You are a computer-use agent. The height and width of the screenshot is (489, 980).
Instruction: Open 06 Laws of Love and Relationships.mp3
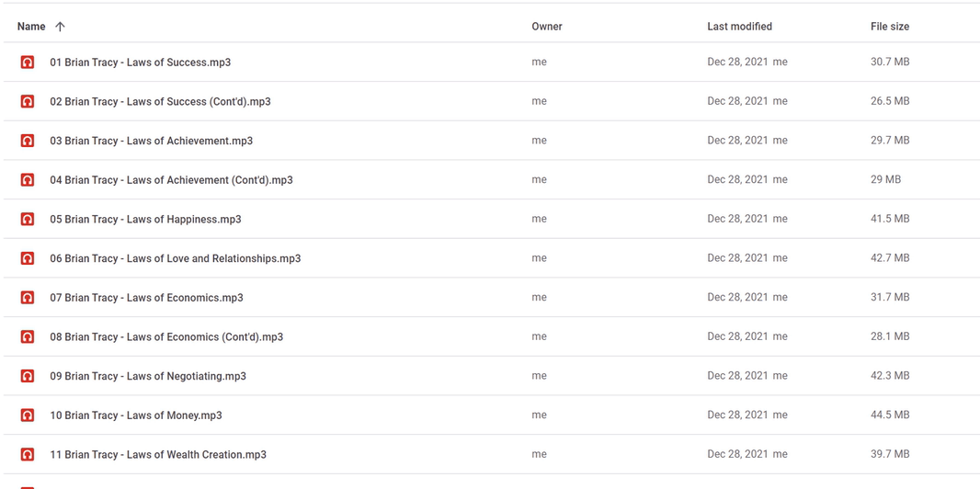(x=175, y=258)
